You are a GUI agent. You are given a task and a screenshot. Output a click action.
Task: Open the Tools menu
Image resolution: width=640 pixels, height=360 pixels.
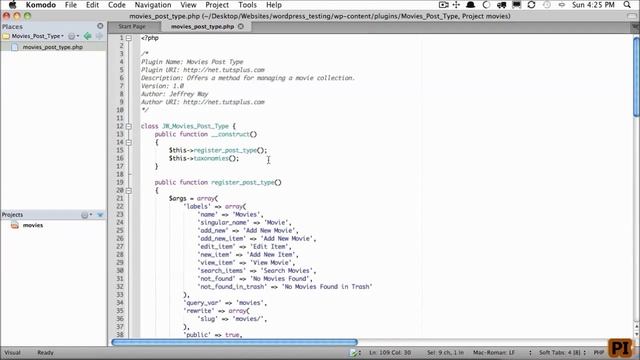tap(247, 5)
